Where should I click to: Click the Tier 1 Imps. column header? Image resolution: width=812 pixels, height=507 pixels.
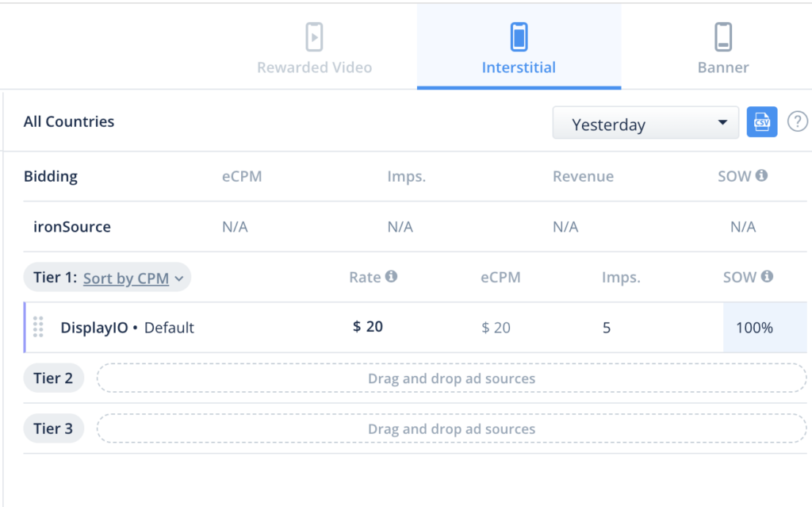(621, 278)
